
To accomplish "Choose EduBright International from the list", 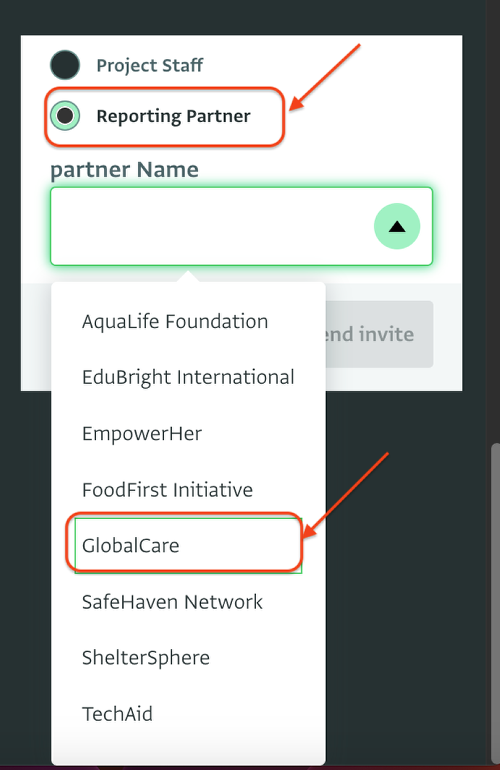I will 188,378.
